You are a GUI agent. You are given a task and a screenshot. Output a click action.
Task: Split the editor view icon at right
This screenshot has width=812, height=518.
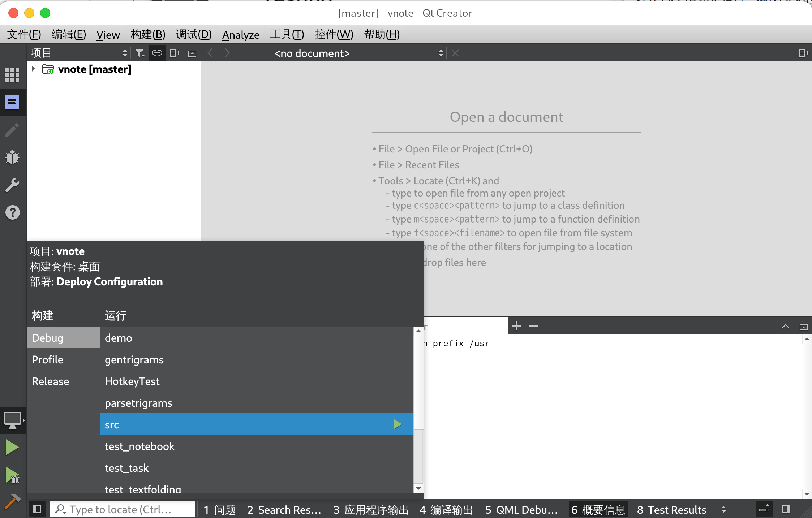[x=803, y=53]
